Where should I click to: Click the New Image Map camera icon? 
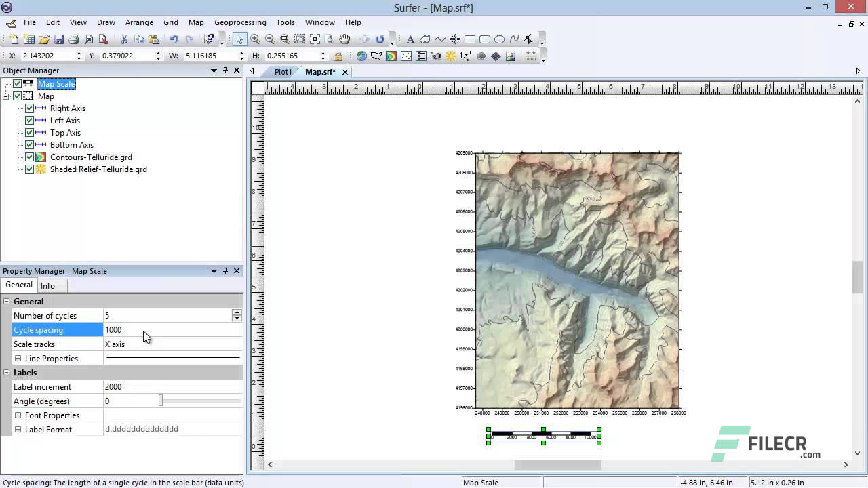pos(436,56)
